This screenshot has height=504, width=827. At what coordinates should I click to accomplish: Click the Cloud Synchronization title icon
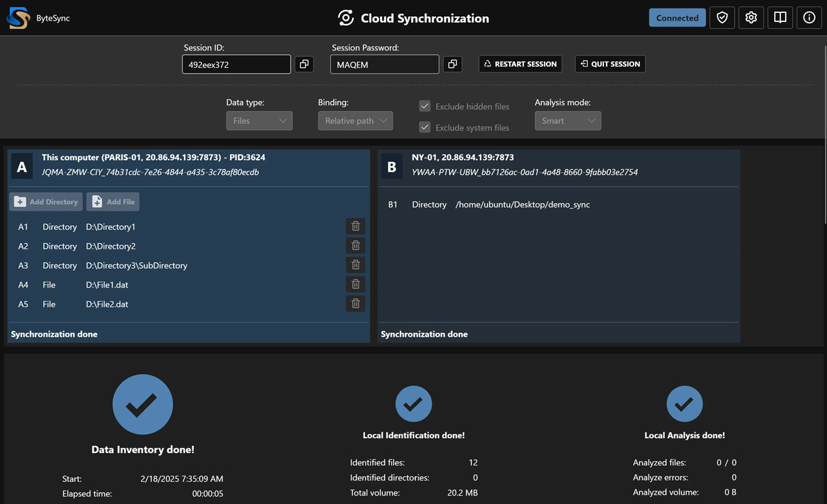[x=346, y=18]
